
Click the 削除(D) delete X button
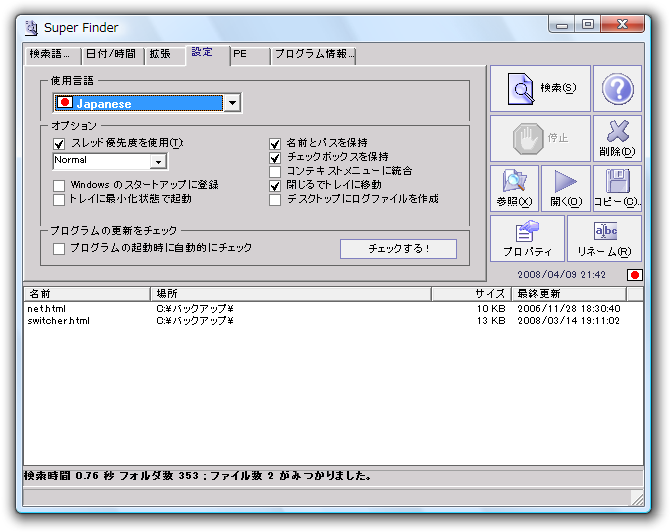(618, 138)
